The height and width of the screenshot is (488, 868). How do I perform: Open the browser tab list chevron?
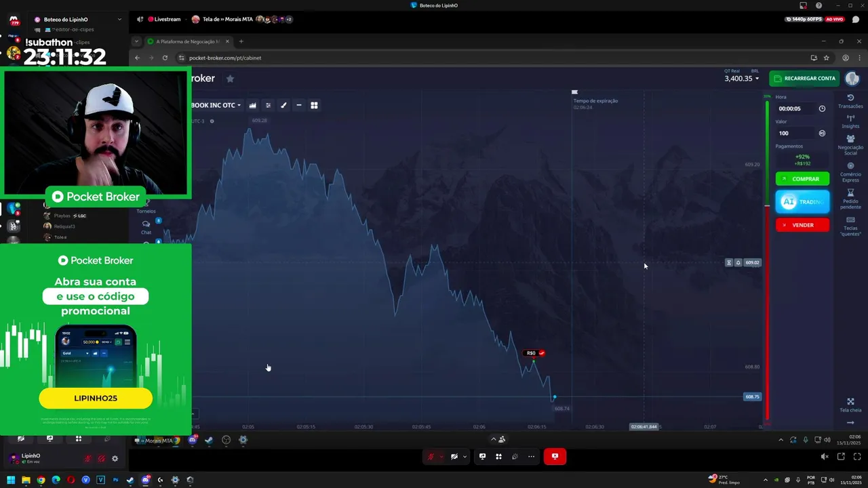point(136,41)
